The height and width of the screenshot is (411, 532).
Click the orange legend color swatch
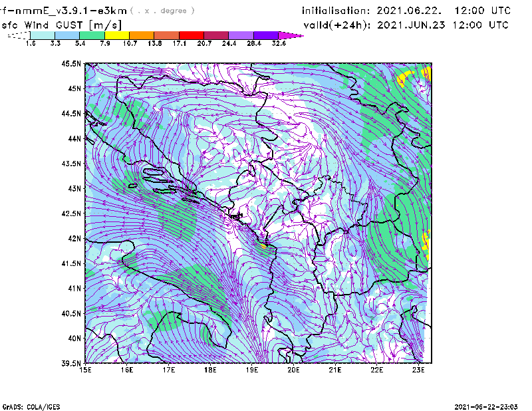point(142,35)
